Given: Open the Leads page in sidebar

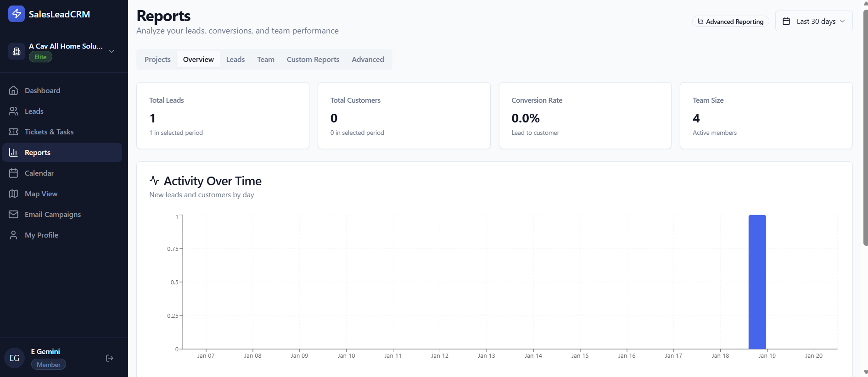Looking at the screenshot, I should 62,111.
